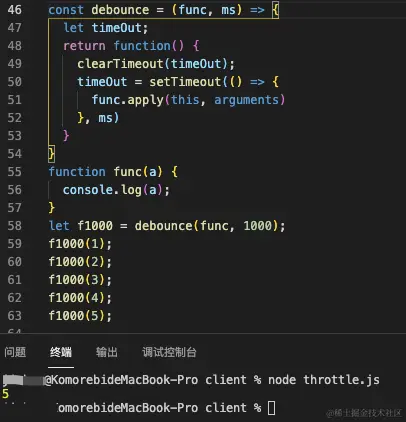Click console.log statement on line 56
The height and width of the screenshot is (422, 406).
pos(116,190)
